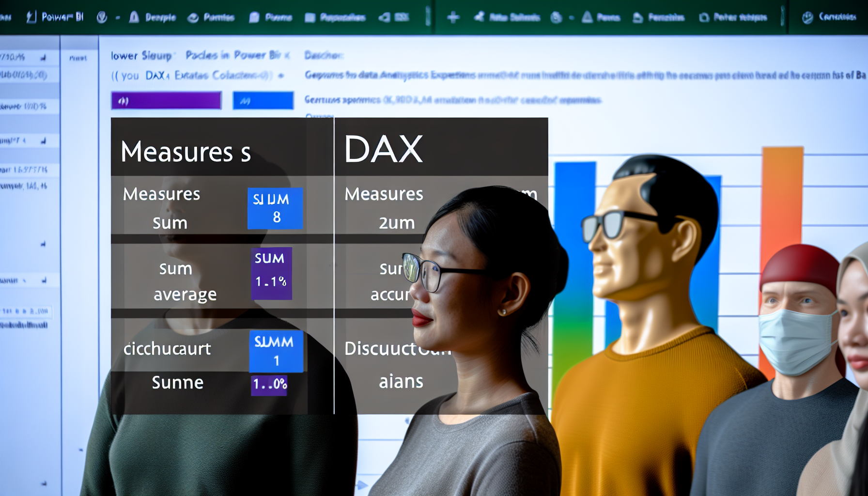
Task: Click the share icon in the top bar
Action: (479, 17)
